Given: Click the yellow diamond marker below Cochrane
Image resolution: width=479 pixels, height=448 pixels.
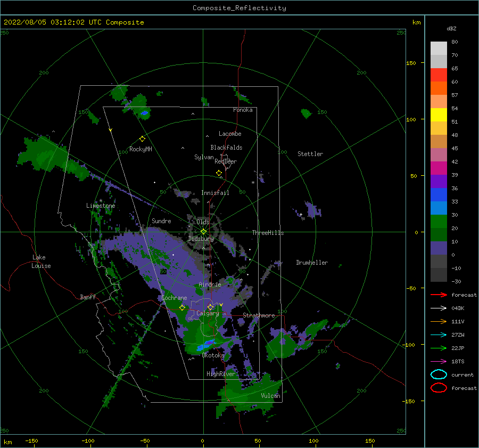Looking at the screenshot, I should pos(182,307).
